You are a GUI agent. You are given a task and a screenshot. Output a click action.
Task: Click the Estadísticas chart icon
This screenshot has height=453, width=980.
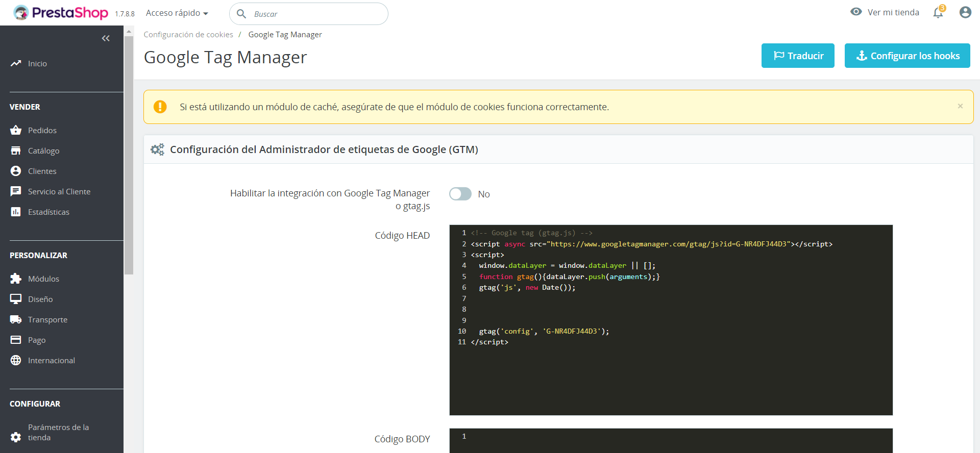[16, 212]
